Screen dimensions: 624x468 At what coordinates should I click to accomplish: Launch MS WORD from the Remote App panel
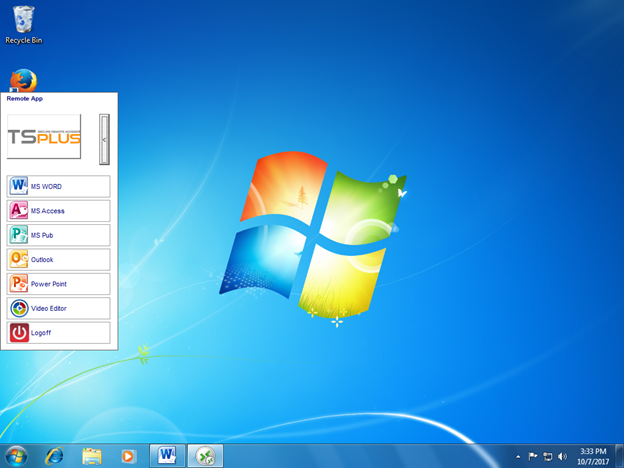pyautogui.click(x=58, y=187)
